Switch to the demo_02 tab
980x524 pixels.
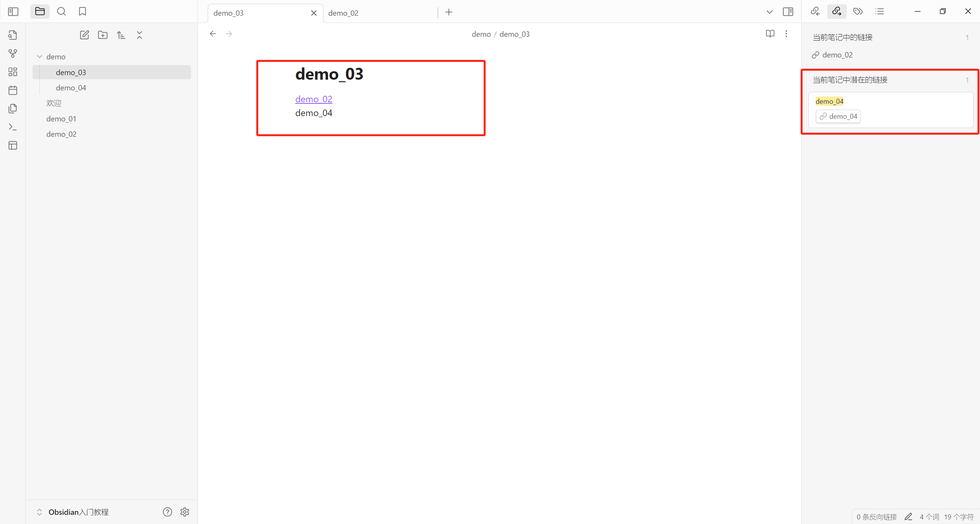click(x=343, y=13)
